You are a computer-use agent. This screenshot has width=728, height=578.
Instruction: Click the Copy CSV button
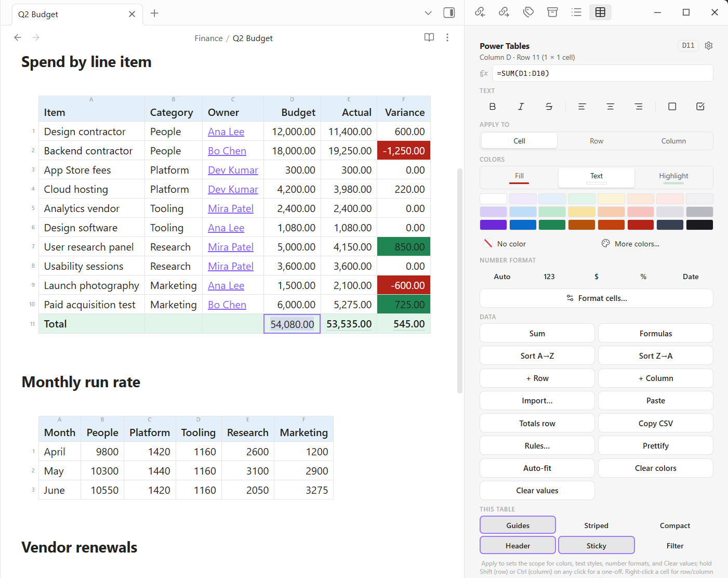tap(655, 423)
